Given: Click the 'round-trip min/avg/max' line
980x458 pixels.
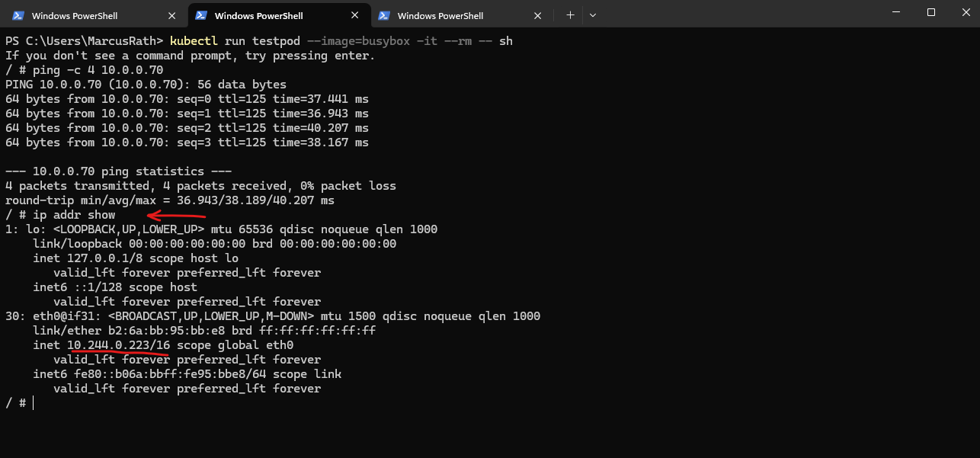Looking at the screenshot, I should [x=170, y=200].
